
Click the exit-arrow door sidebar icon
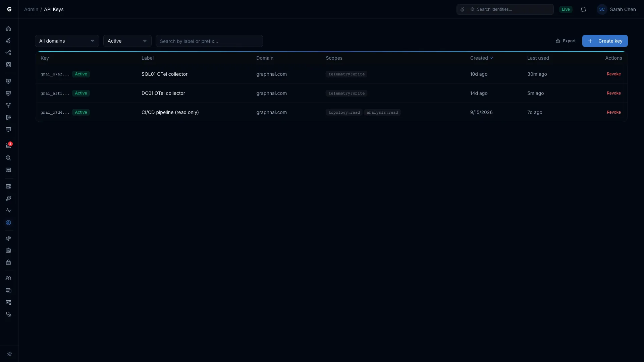pyautogui.click(x=8, y=117)
